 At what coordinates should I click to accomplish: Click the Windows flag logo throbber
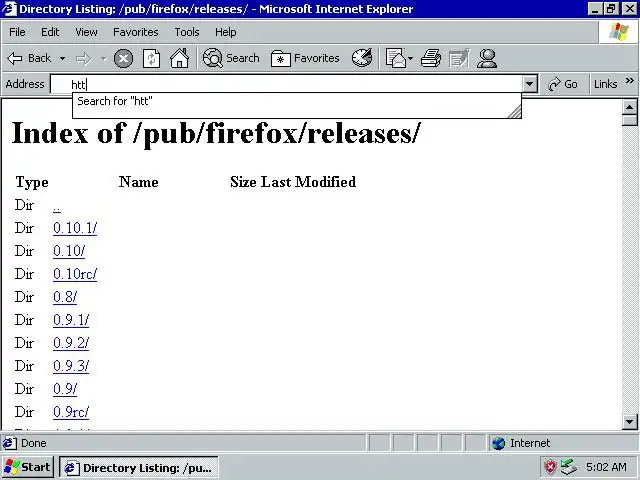click(619, 32)
